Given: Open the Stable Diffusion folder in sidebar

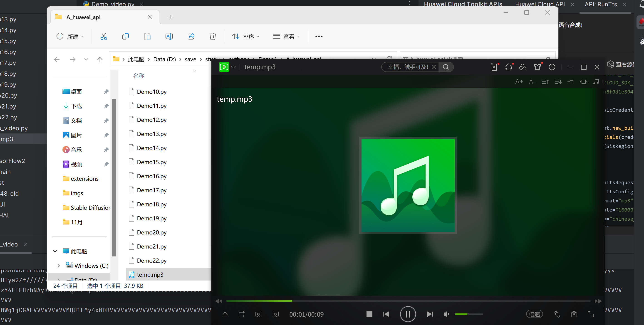Looking at the screenshot, I should point(86,208).
